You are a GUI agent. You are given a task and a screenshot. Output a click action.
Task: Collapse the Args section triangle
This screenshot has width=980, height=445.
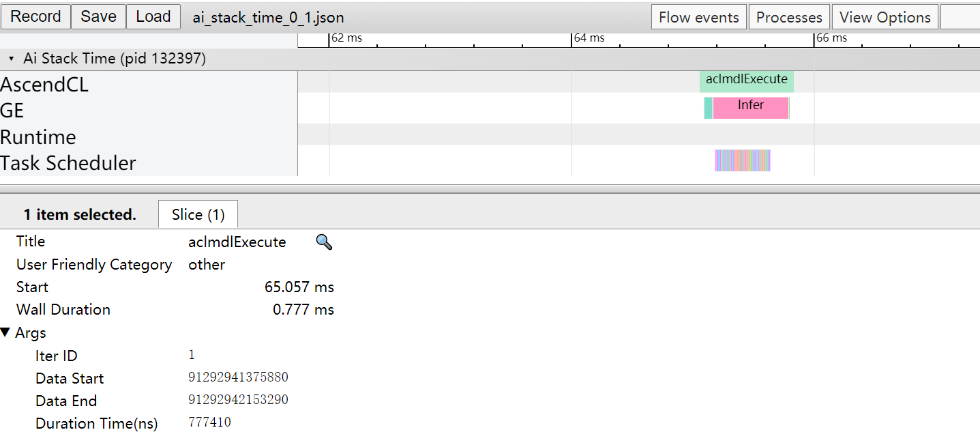point(6,333)
